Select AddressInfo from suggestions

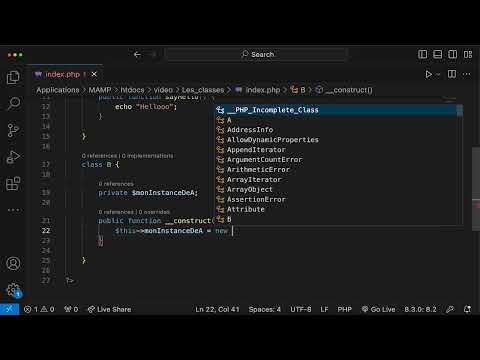[336, 130]
